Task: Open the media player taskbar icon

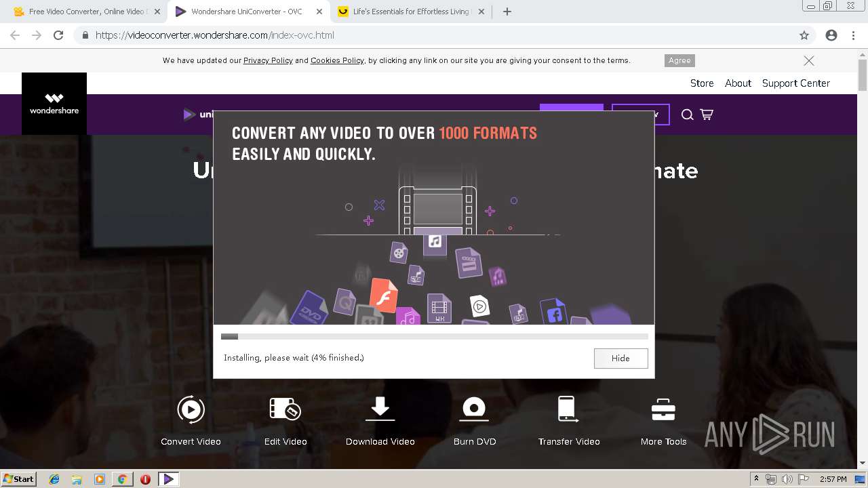Action: pos(100,479)
